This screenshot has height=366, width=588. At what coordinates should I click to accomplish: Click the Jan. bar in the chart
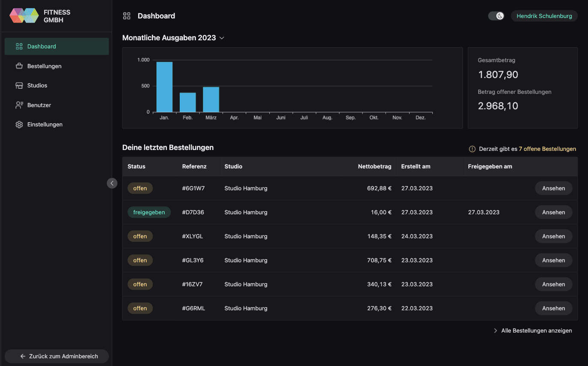tap(164, 87)
